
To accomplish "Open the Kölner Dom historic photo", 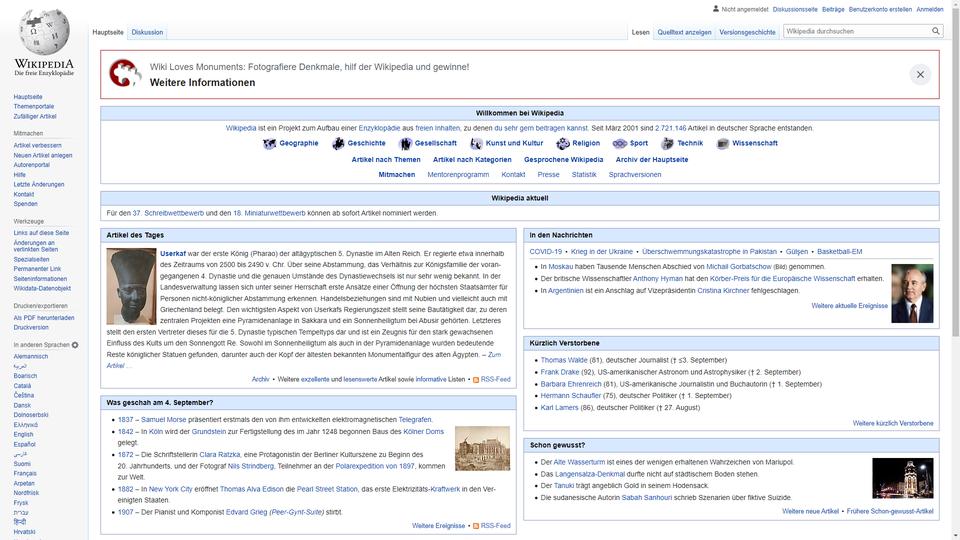I will pyautogui.click(x=482, y=448).
